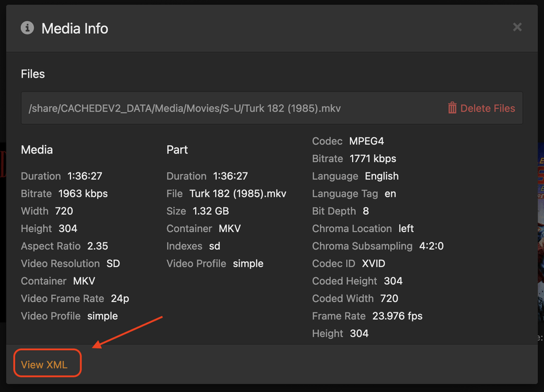This screenshot has height=392, width=544.
Task: Close the Media Info dialog
Action: click(x=517, y=27)
